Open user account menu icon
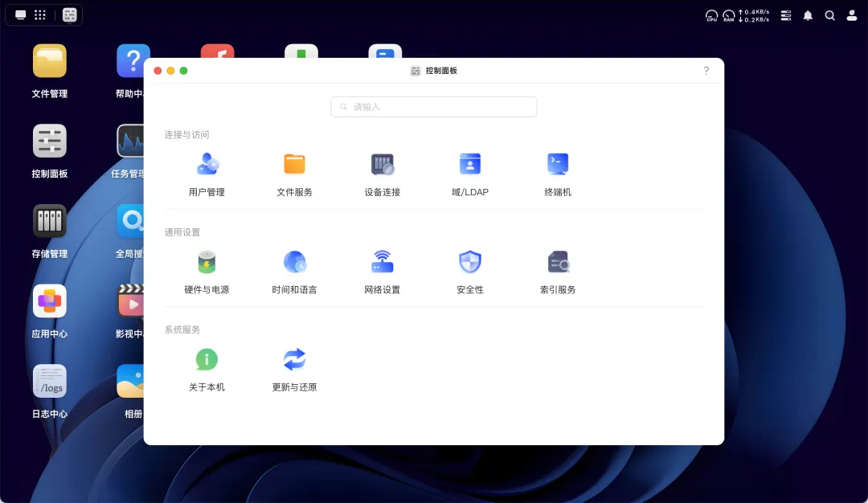 (852, 15)
